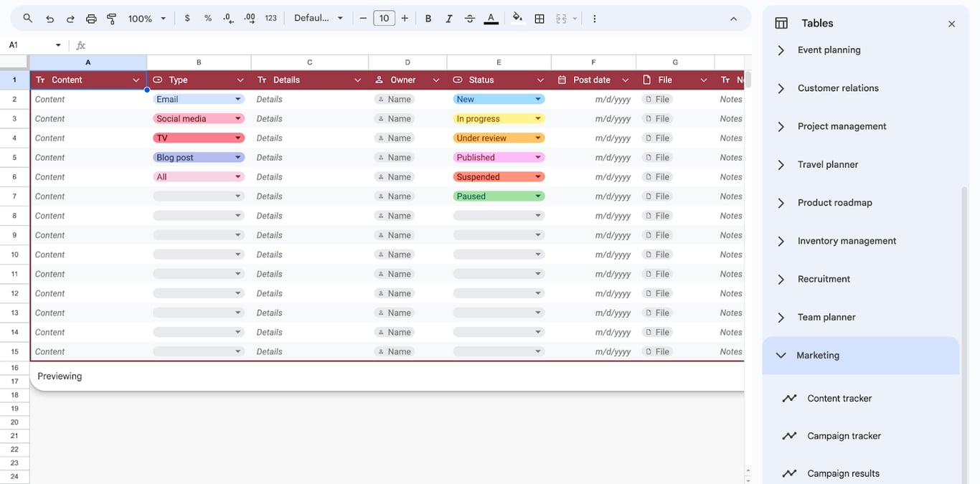Open the Status column header dropdown
The height and width of the screenshot is (484, 980).
(x=540, y=80)
